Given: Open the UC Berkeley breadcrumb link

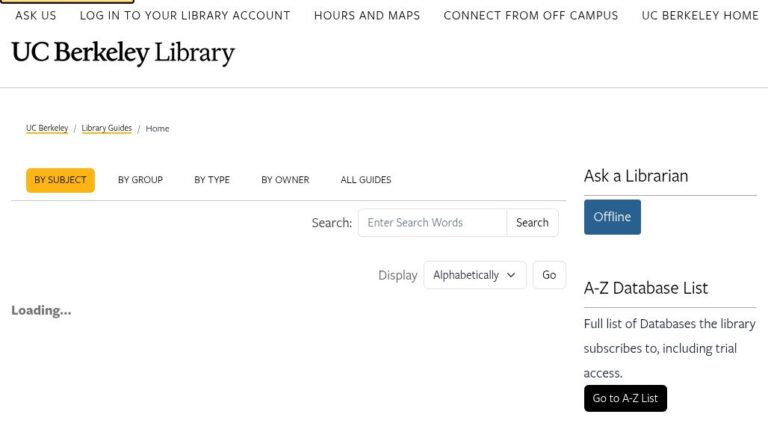Looking at the screenshot, I should click(47, 128).
